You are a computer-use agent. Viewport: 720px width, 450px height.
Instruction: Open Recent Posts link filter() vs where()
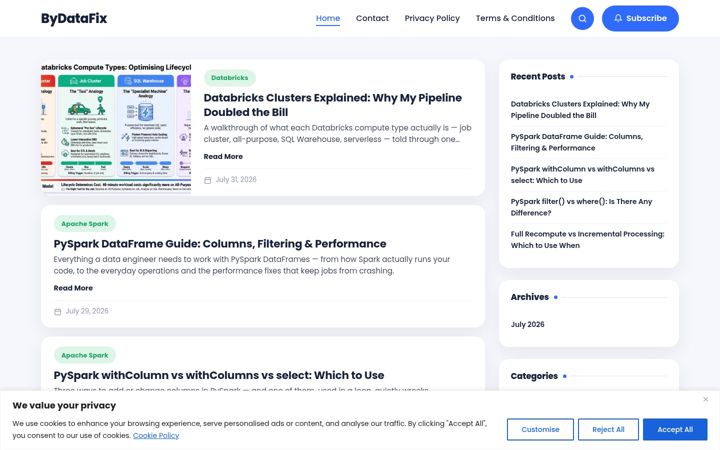581,207
